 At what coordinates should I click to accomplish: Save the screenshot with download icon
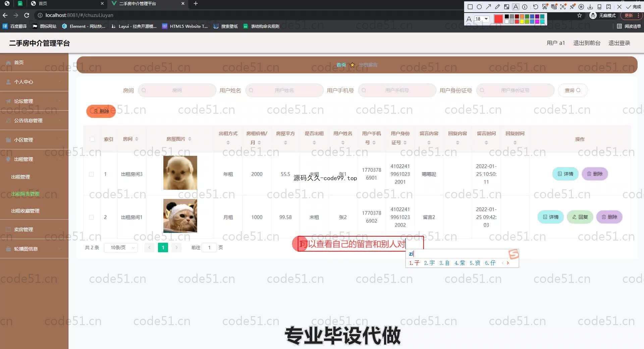(590, 7)
